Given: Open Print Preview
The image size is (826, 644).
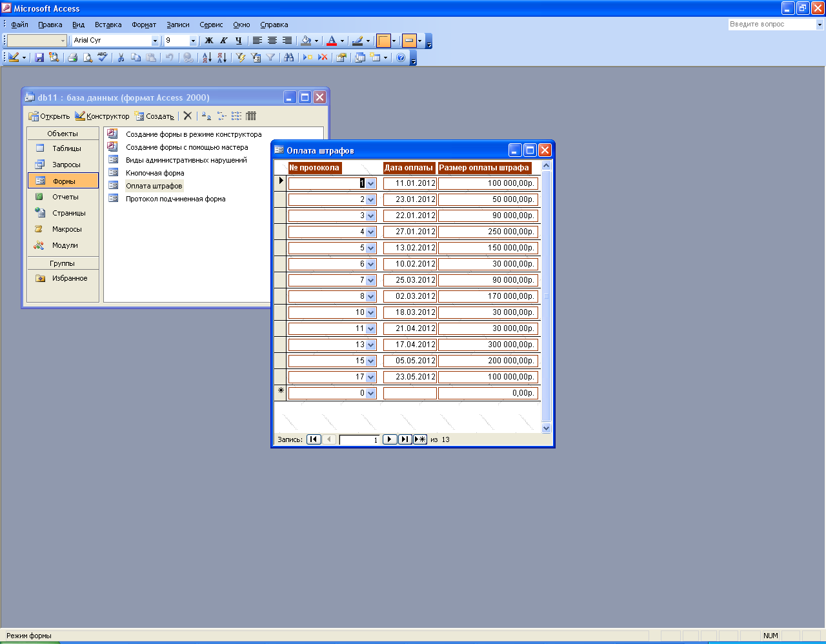Looking at the screenshot, I should pos(87,57).
